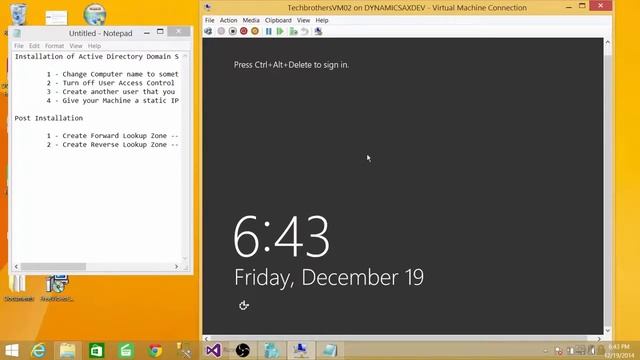This screenshot has height=360, width=640.
Task: Open the Media menu
Action: [251, 20]
